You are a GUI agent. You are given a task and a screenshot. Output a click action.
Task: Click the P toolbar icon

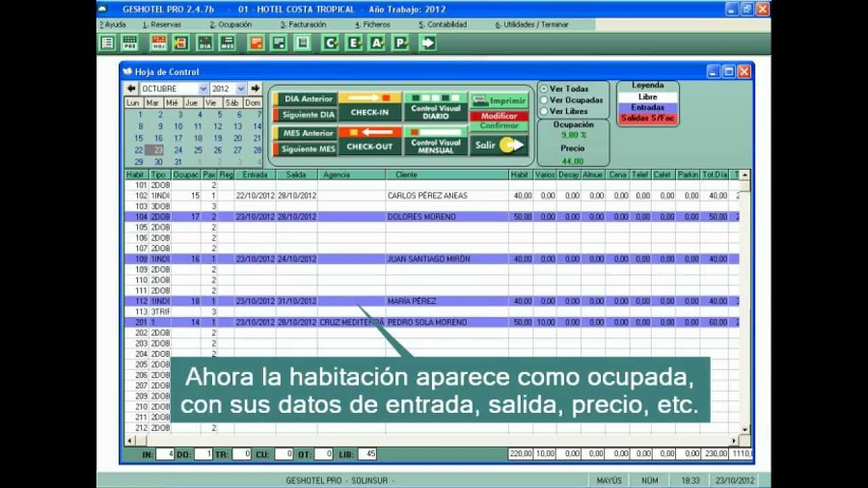[x=400, y=42]
